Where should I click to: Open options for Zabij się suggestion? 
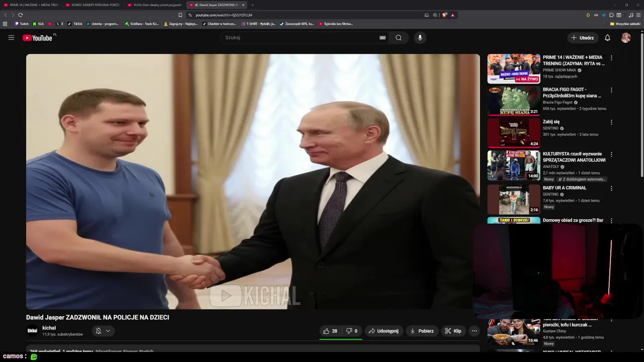[x=611, y=122]
